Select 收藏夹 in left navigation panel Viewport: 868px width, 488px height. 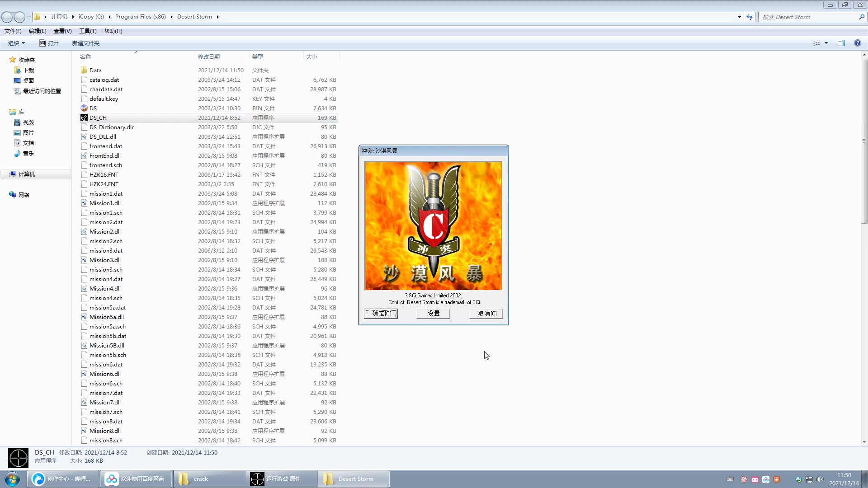pyautogui.click(x=26, y=59)
